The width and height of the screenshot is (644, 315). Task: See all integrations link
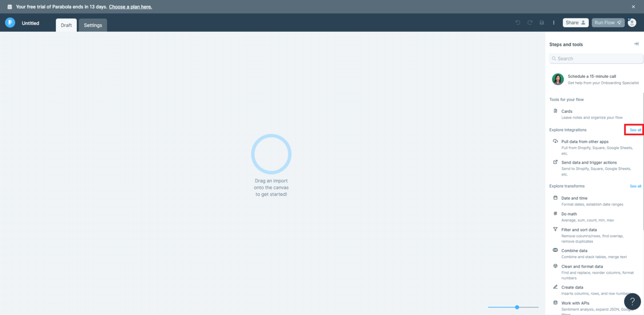point(635,130)
